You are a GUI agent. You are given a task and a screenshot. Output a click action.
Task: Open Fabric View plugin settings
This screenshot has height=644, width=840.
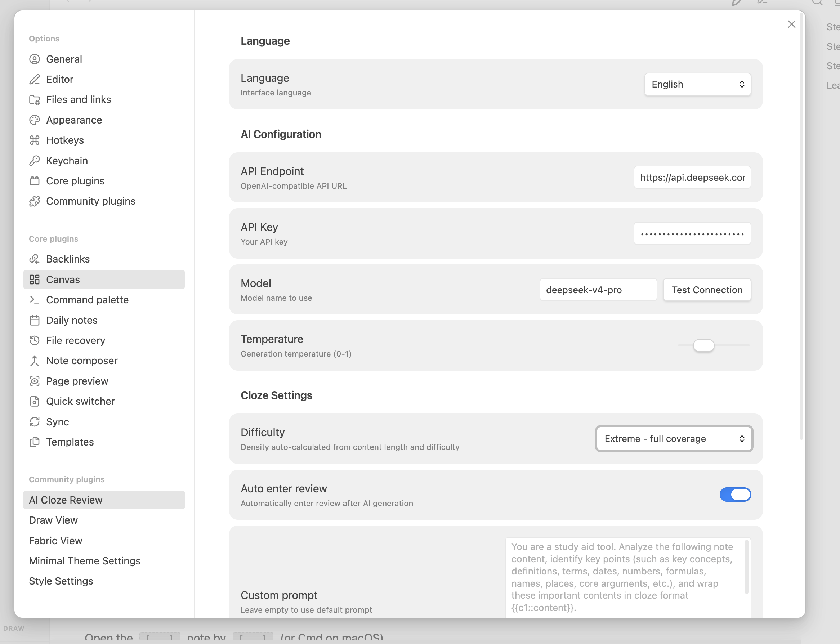pyautogui.click(x=104, y=541)
